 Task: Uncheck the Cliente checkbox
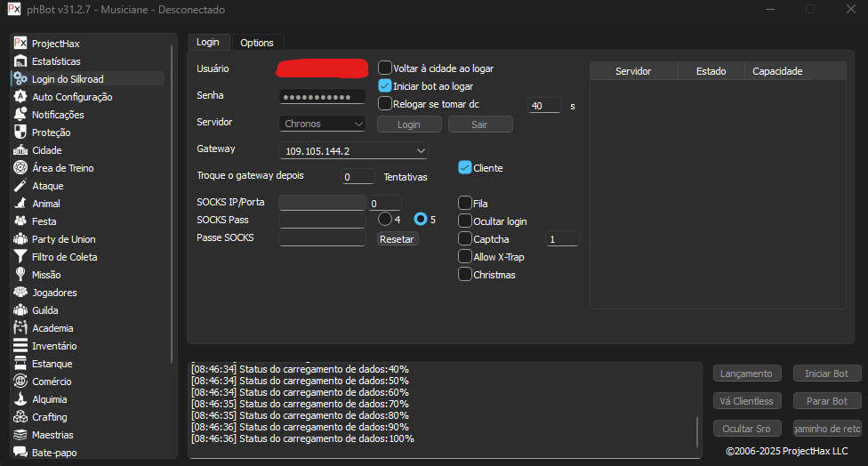tap(465, 167)
